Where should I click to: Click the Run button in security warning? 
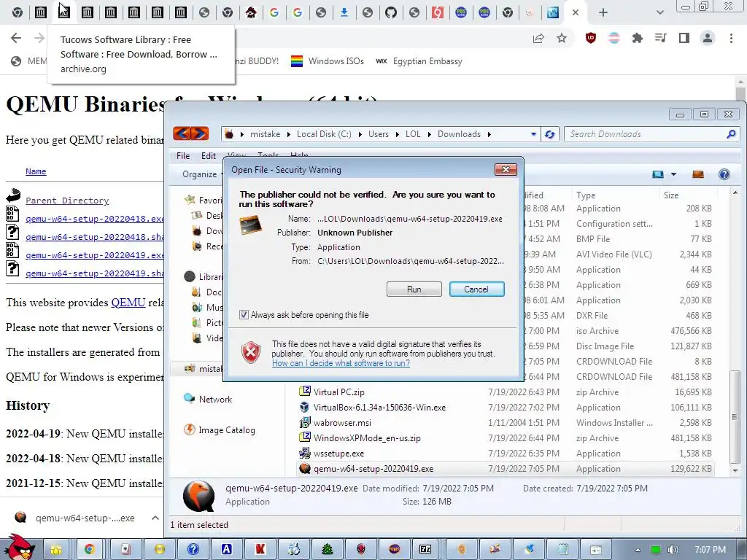(x=414, y=289)
